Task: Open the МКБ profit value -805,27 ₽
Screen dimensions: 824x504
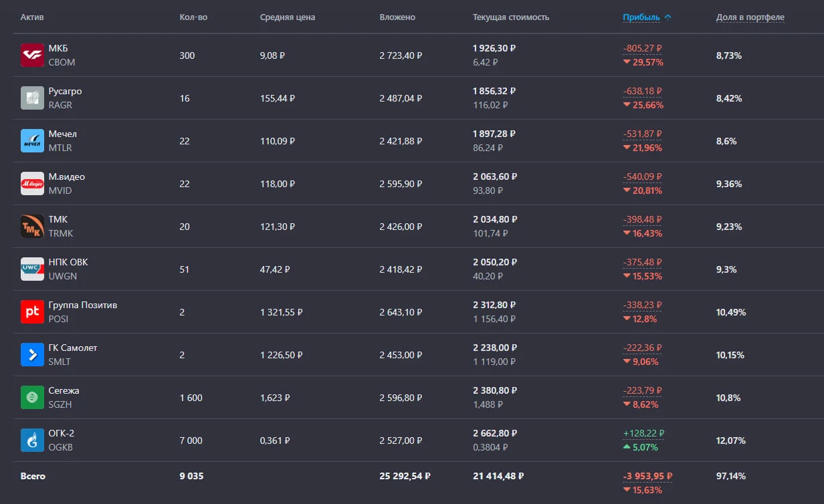Action: [x=642, y=48]
